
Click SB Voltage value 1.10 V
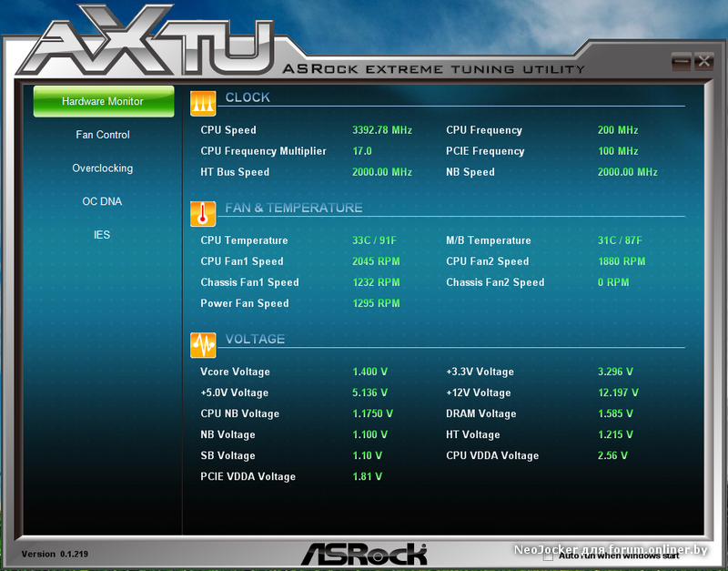point(368,455)
